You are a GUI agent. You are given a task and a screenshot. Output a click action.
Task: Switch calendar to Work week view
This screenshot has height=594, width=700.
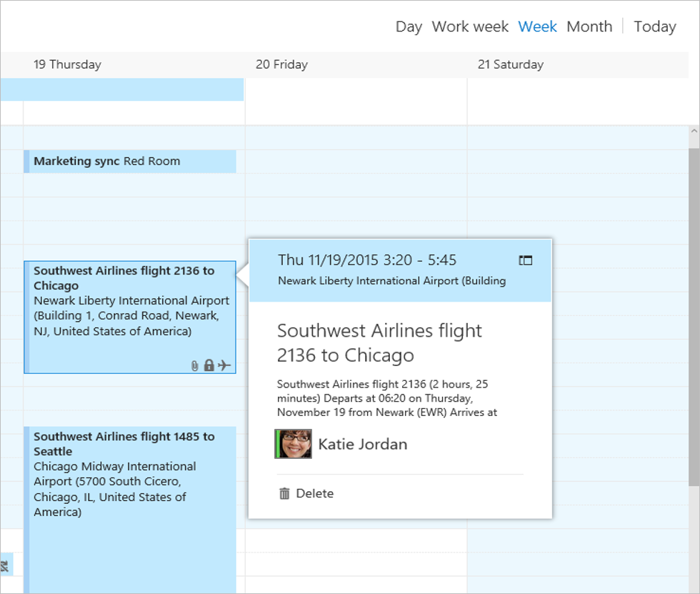[x=470, y=26]
